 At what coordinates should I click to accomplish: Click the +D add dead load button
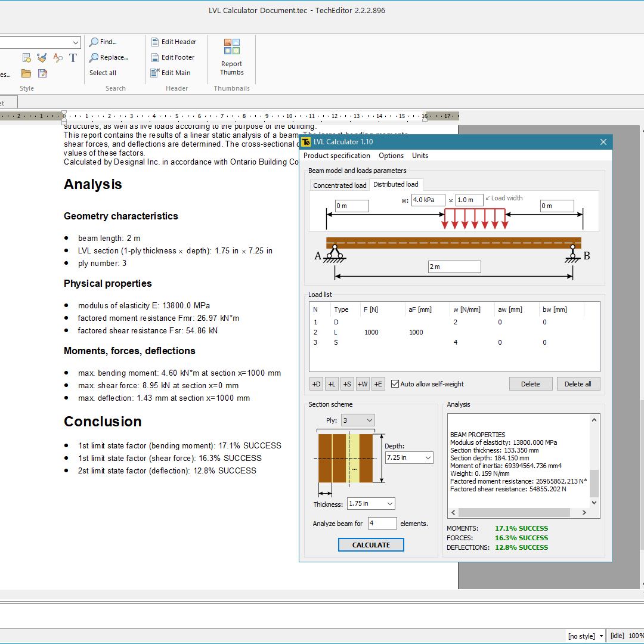(316, 384)
